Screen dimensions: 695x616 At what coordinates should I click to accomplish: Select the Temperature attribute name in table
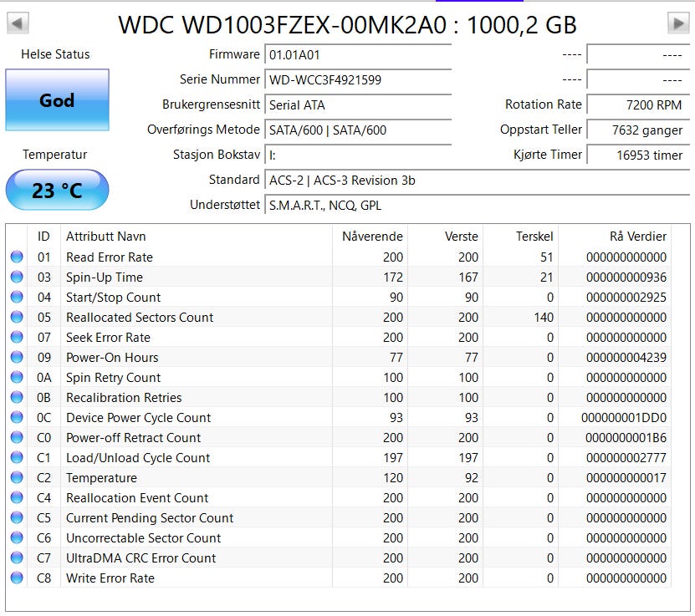tap(101, 478)
